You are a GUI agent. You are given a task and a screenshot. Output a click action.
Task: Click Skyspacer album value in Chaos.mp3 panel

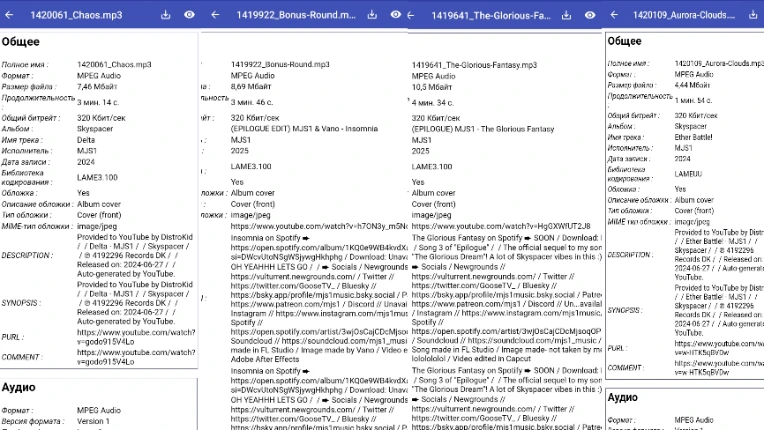pos(95,129)
